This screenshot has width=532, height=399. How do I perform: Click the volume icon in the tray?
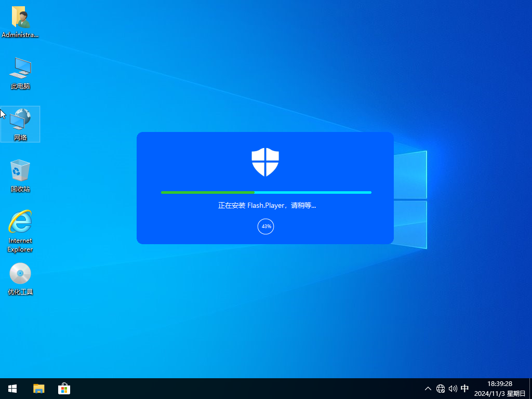click(x=453, y=388)
